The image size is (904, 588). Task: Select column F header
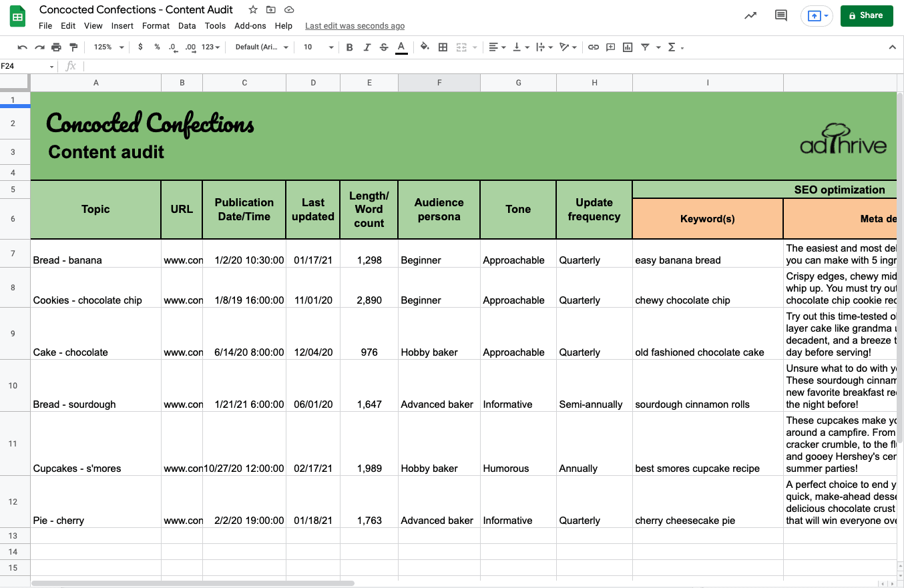tap(439, 83)
